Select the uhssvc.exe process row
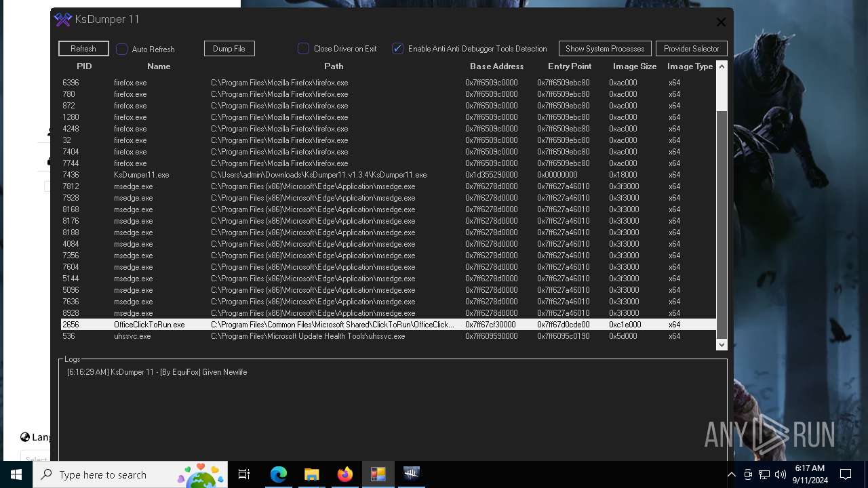 pyautogui.click(x=389, y=336)
